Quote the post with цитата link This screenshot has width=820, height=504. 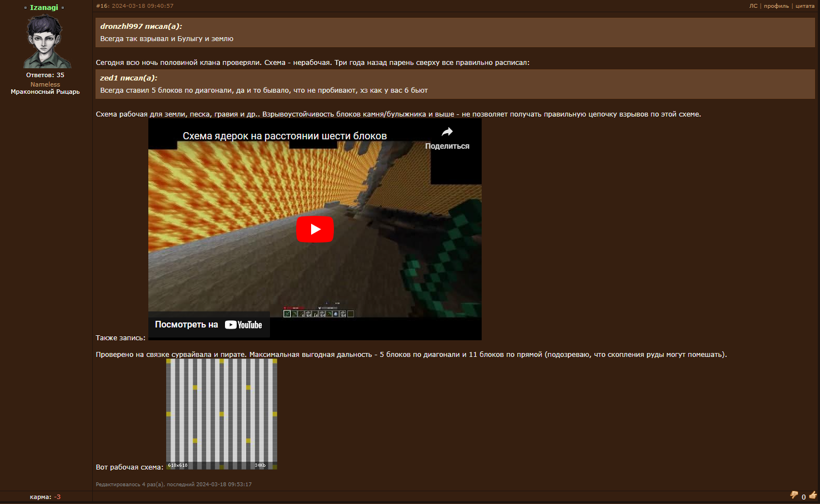point(805,6)
